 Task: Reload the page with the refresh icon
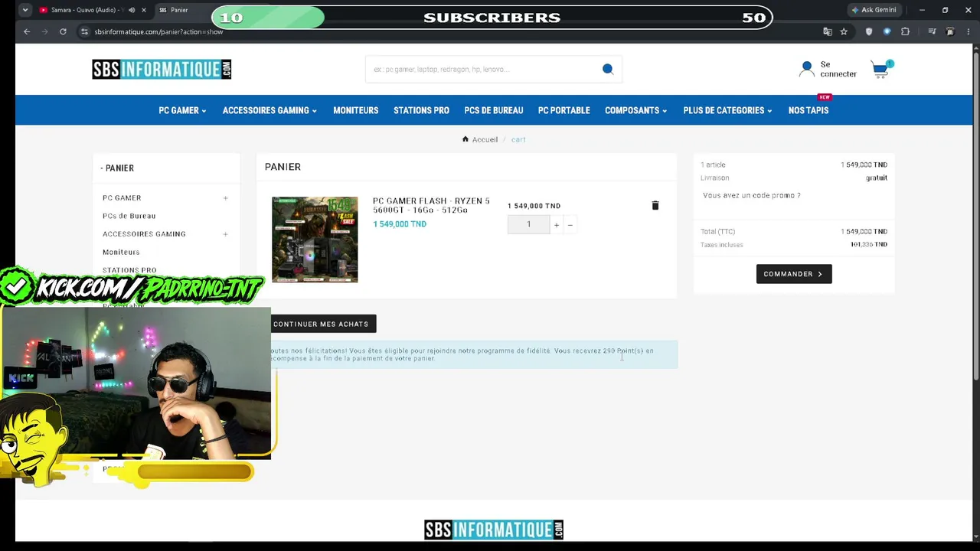point(63,31)
